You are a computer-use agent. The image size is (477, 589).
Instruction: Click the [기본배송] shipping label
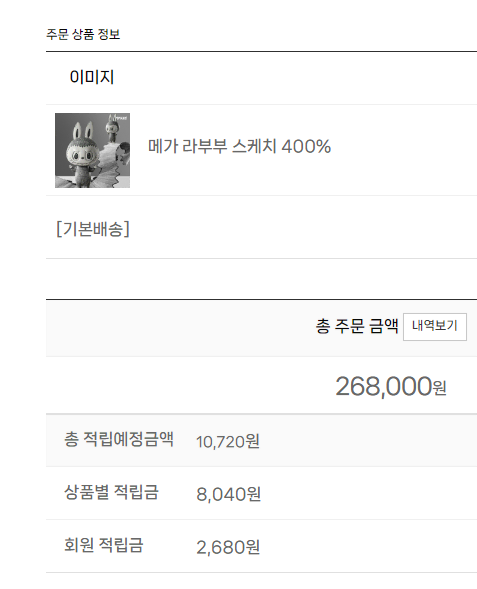(93, 228)
